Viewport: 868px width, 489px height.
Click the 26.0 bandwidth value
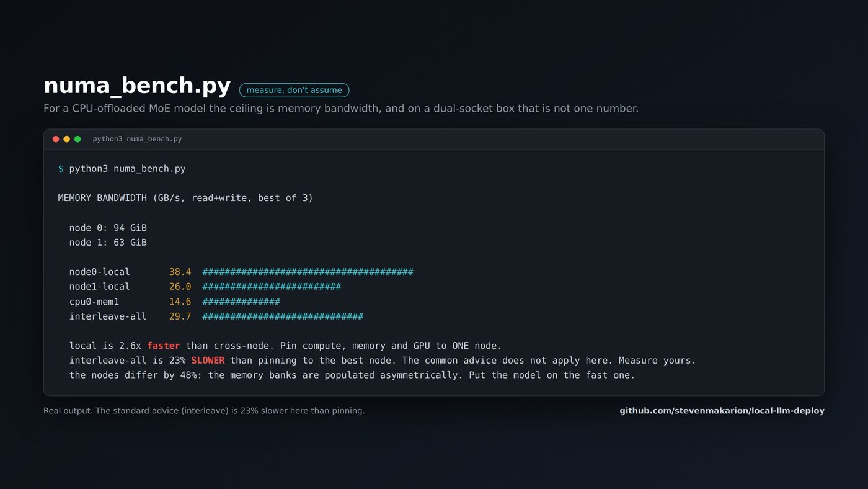click(x=180, y=287)
